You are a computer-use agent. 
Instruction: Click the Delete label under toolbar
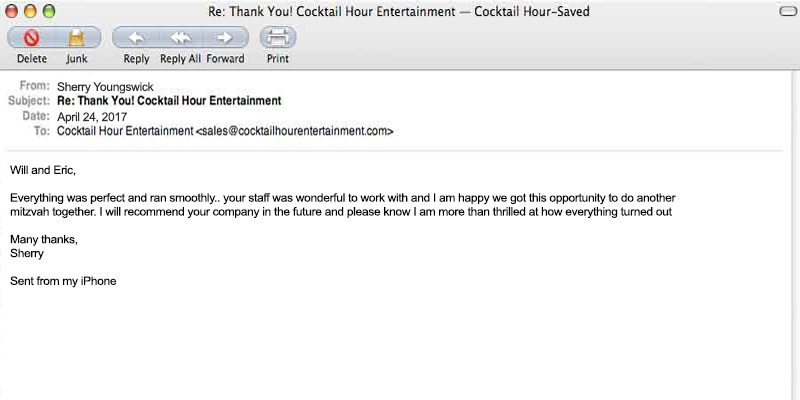click(x=32, y=59)
